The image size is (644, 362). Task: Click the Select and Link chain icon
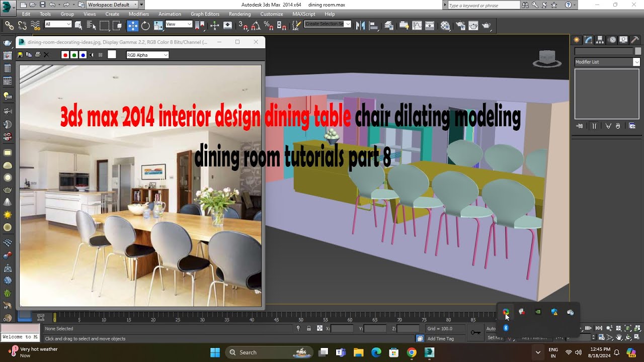10,26
